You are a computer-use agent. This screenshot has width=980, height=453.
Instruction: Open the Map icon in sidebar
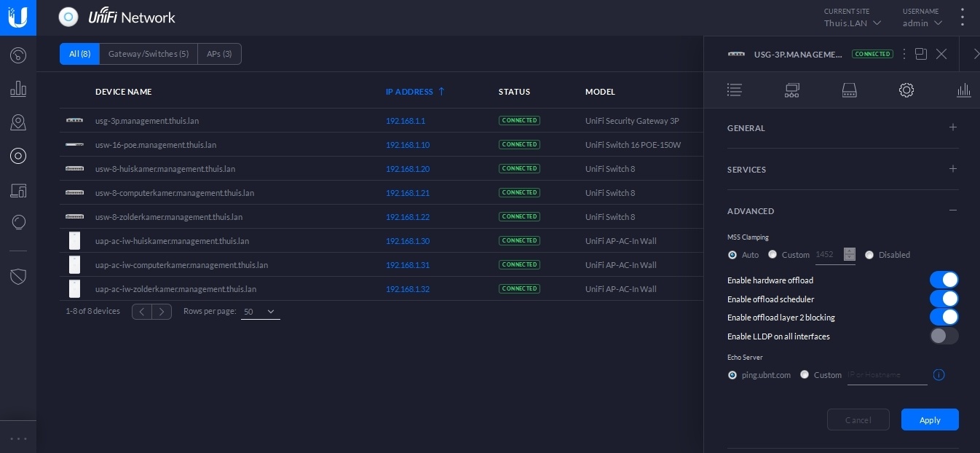click(x=18, y=122)
